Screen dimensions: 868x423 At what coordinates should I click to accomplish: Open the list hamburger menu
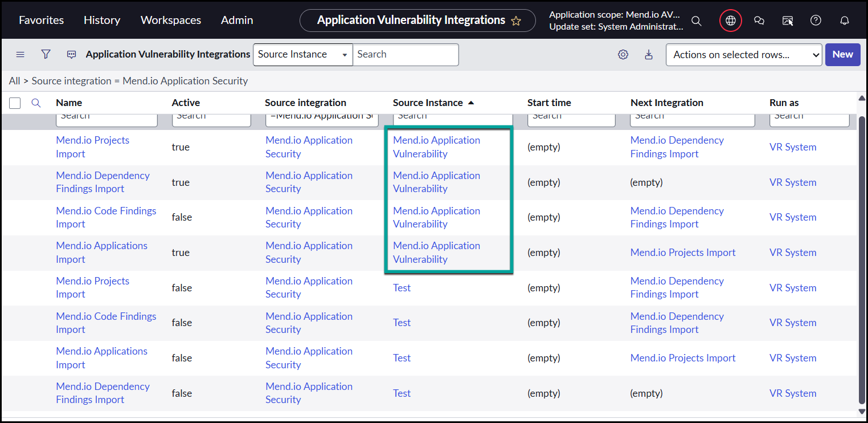click(x=21, y=54)
